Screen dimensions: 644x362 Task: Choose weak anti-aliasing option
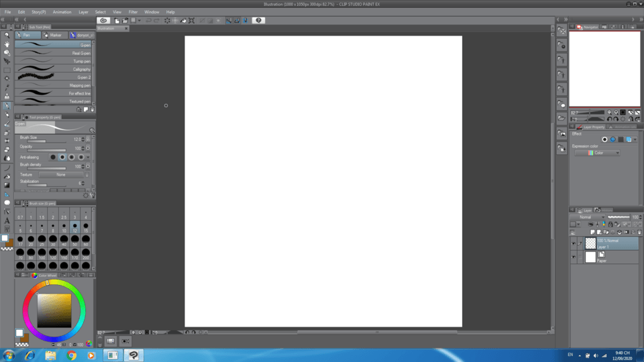(x=62, y=157)
